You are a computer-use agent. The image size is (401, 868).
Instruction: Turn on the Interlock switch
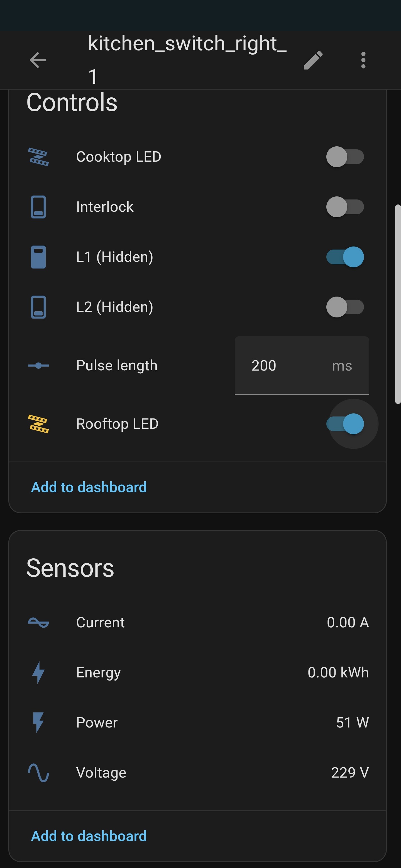coord(345,207)
